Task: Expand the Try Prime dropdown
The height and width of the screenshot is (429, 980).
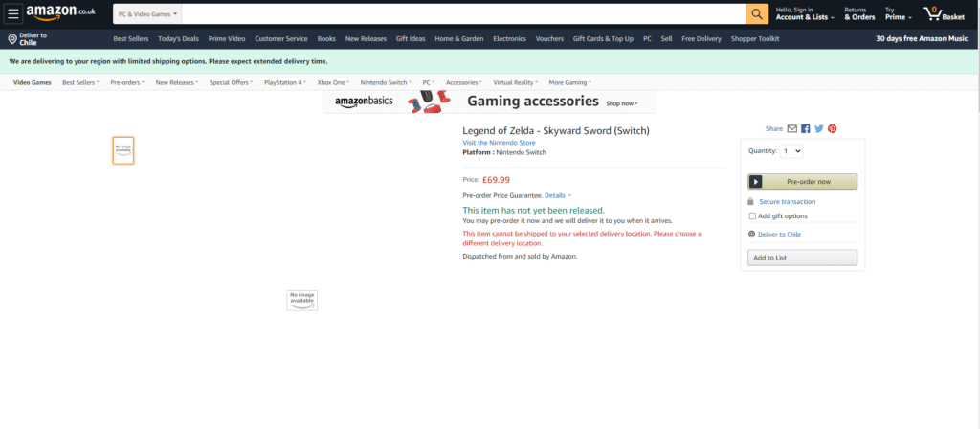Action: tap(898, 13)
